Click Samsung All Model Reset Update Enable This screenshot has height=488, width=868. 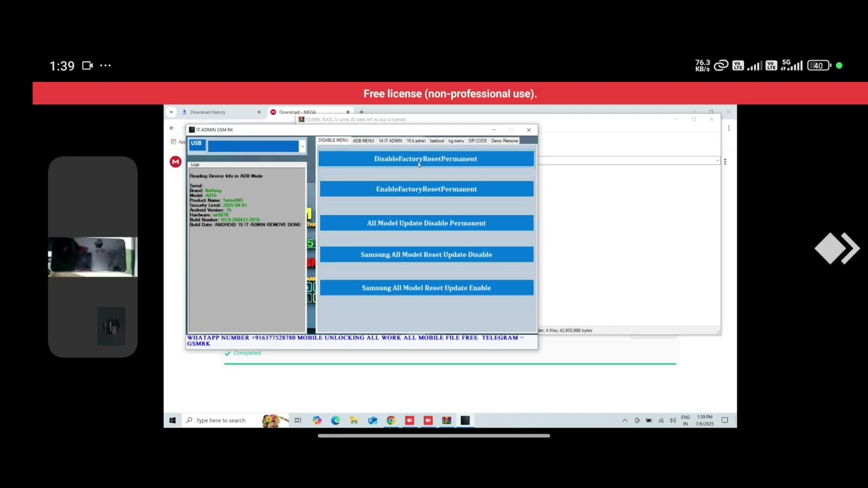pyautogui.click(x=426, y=288)
